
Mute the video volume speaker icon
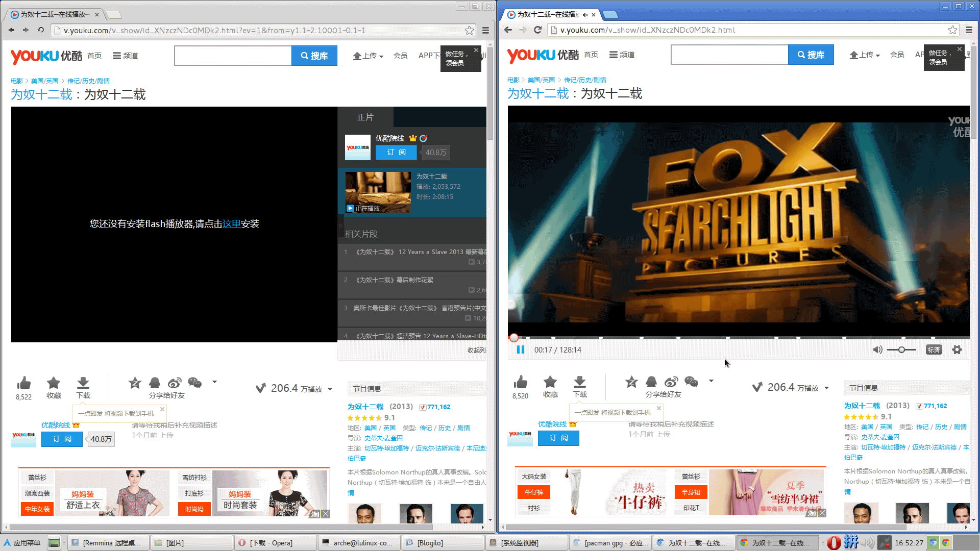pos(877,349)
